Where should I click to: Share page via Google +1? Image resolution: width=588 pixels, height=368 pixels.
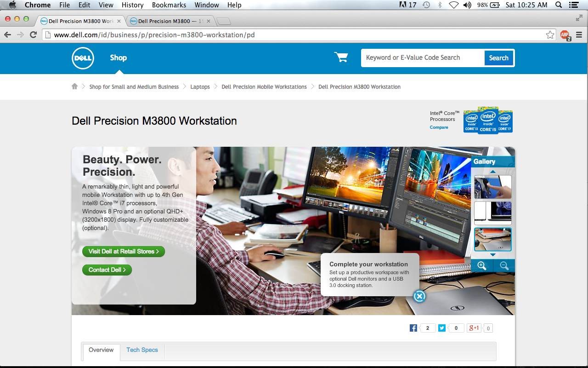(474, 328)
